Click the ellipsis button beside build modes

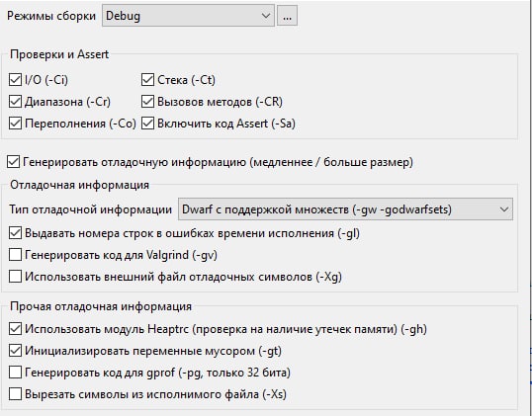pos(287,16)
